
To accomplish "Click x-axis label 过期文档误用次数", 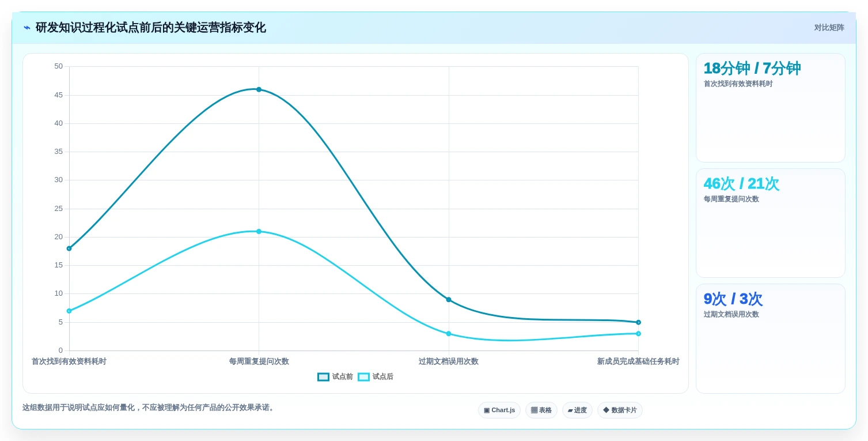I will [x=449, y=361].
